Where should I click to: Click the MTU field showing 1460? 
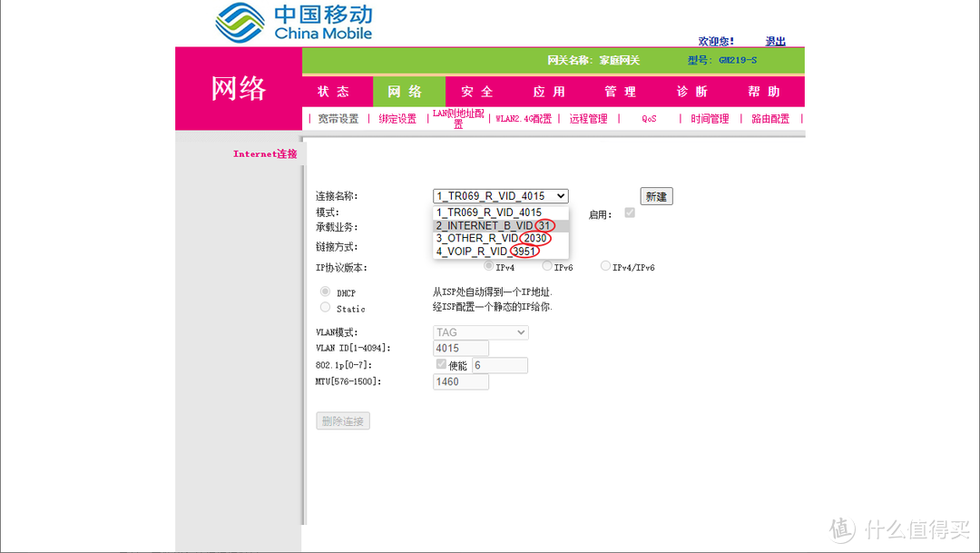[461, 381]
